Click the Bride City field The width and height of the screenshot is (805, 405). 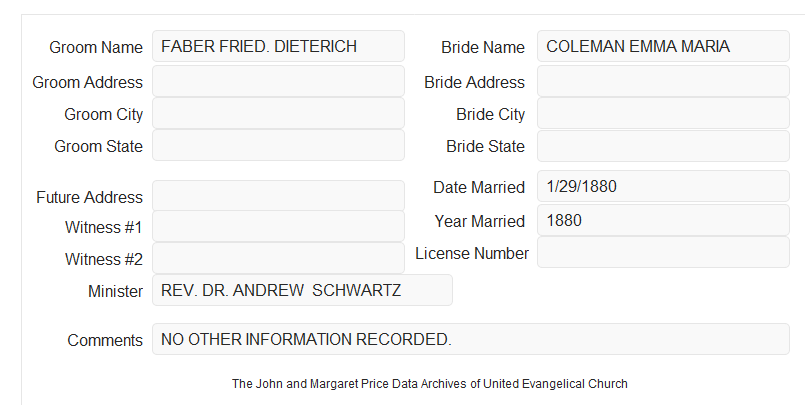[663, 113]
